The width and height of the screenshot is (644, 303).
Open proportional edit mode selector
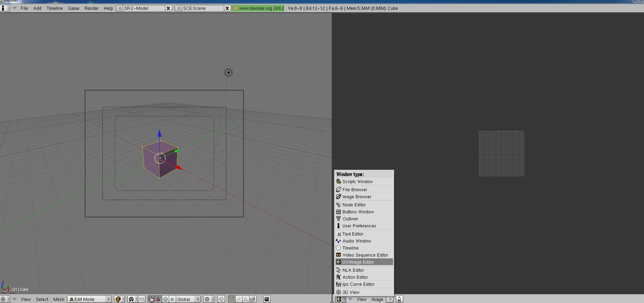click(209, 299)
